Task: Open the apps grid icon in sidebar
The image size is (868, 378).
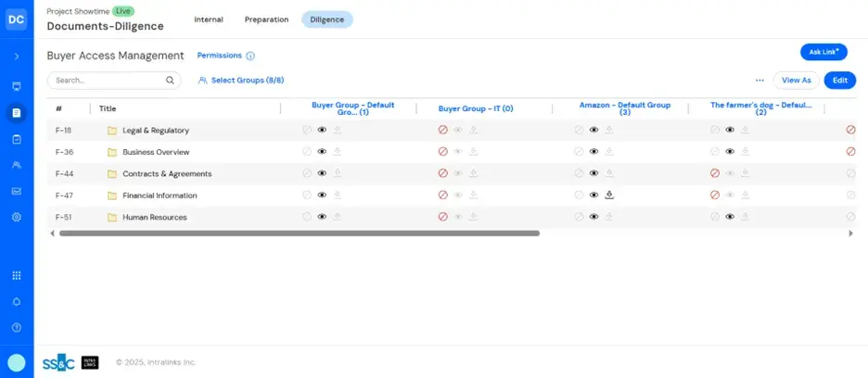Action: (17, 276)
